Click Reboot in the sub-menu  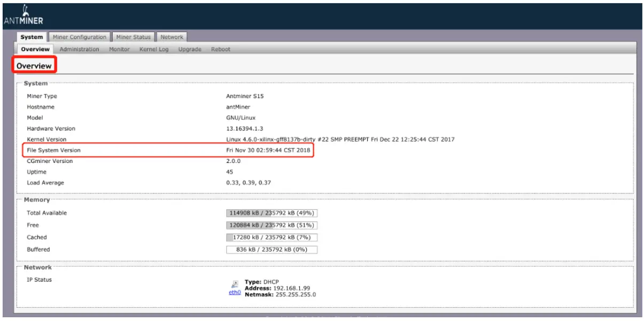[x=221, y=49]
